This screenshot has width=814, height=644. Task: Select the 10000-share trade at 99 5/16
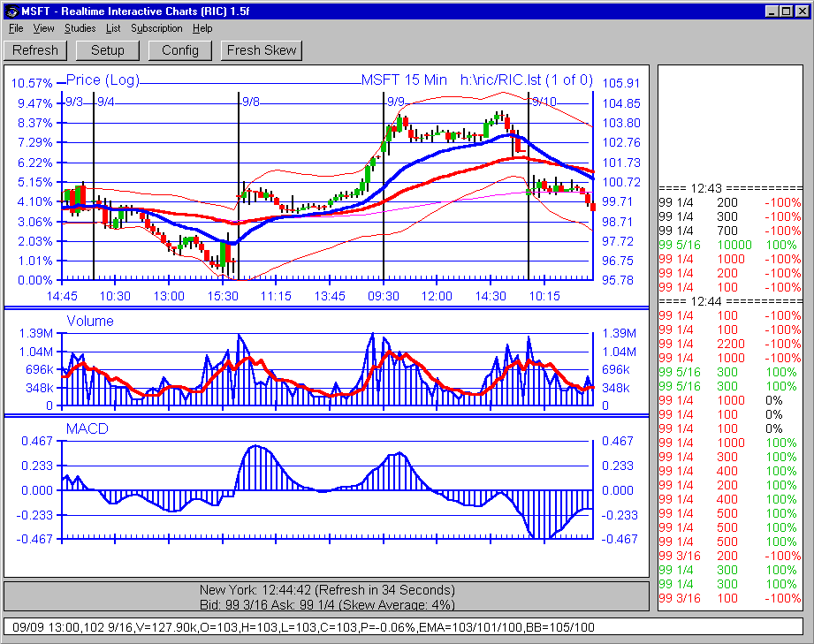[x=729, y=245]
